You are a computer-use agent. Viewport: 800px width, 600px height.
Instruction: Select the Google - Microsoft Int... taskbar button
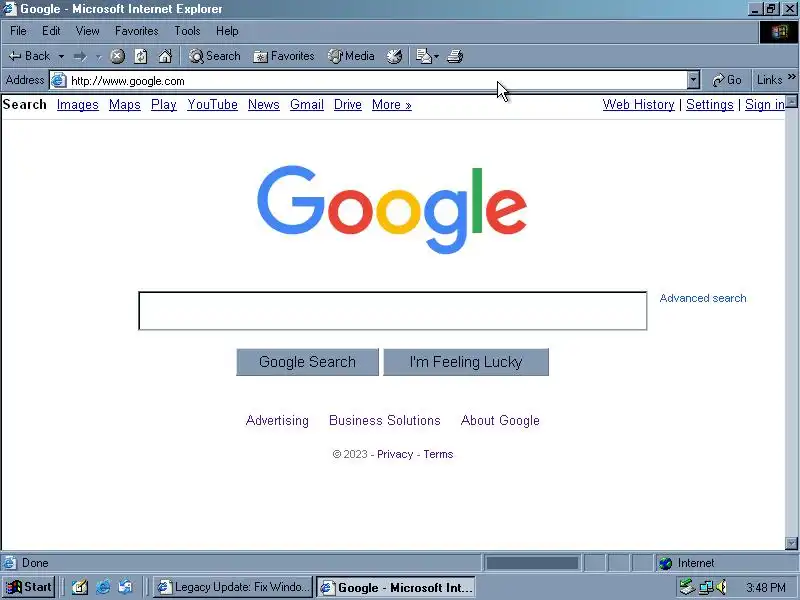pyautogui.click(x=396, y=587)
